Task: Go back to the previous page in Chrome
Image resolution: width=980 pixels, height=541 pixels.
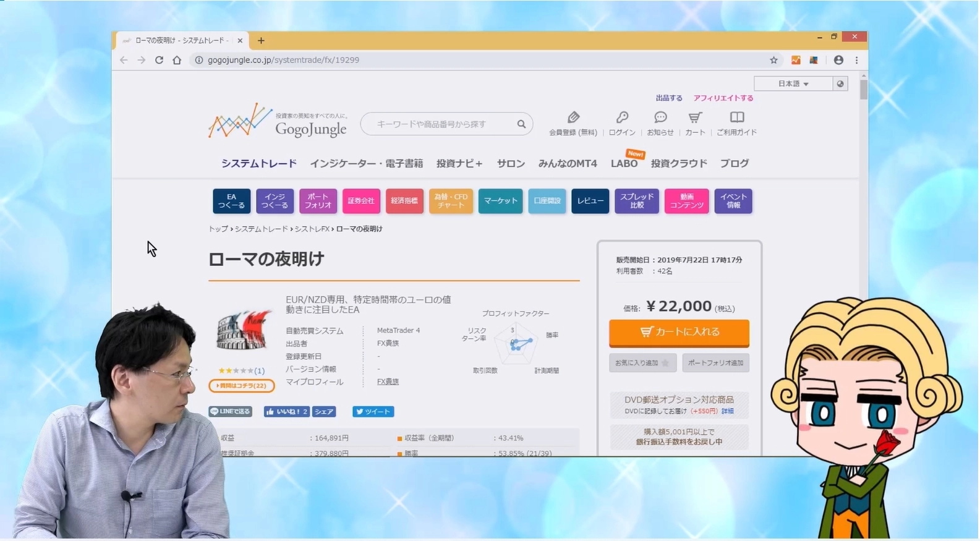Action: coord(124,60)
